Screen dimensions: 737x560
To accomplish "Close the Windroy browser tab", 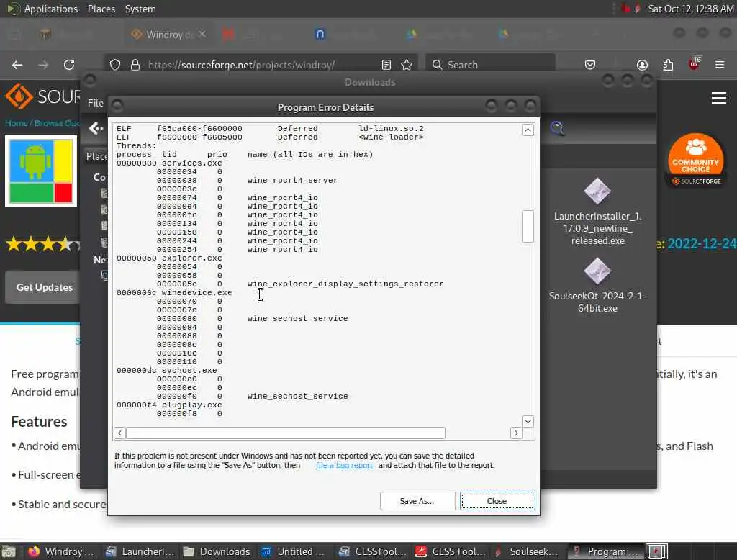I will point(202,35).
